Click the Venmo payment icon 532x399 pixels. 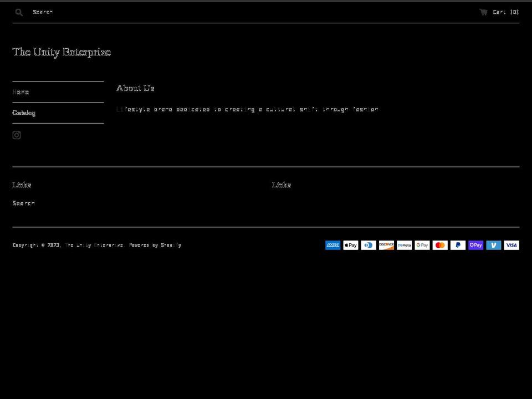[x=493, y=245]
